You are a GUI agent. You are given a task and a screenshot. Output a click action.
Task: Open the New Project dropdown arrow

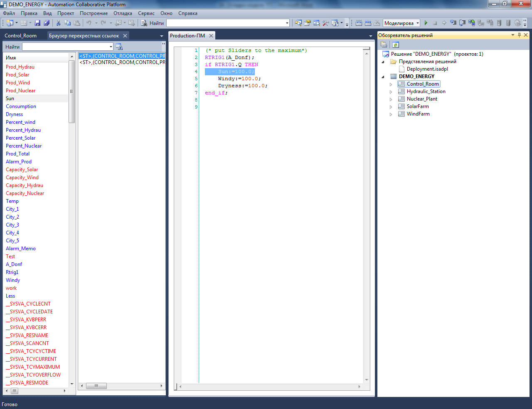coord(17,23)
